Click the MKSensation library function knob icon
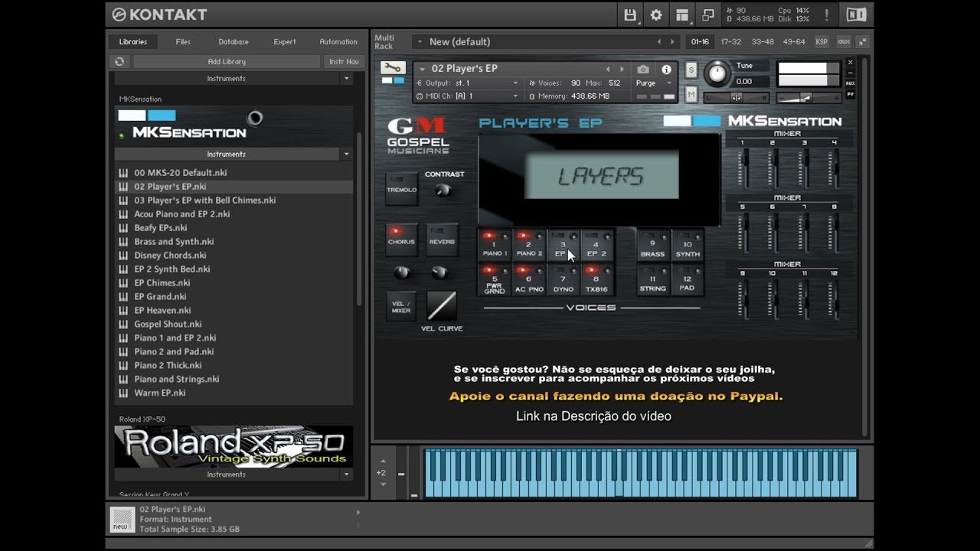980x551 pixels. (x=255, y=118)
